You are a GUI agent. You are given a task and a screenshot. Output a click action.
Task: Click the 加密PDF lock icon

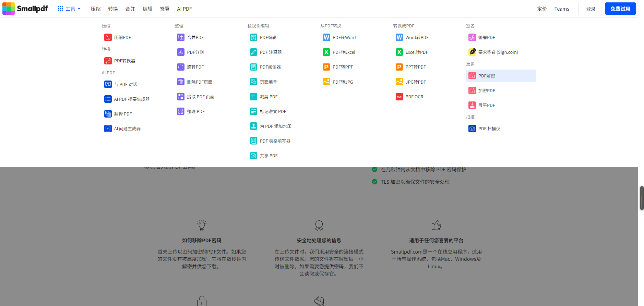(x=472, y=90)
